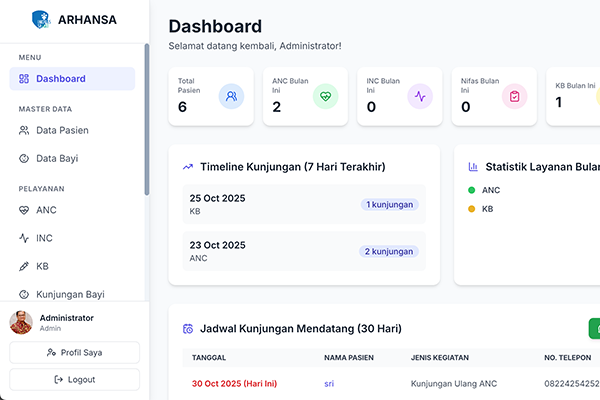The image size is (600, 400).
Task: Open patient link sri
Action: [x=329, y=384]
